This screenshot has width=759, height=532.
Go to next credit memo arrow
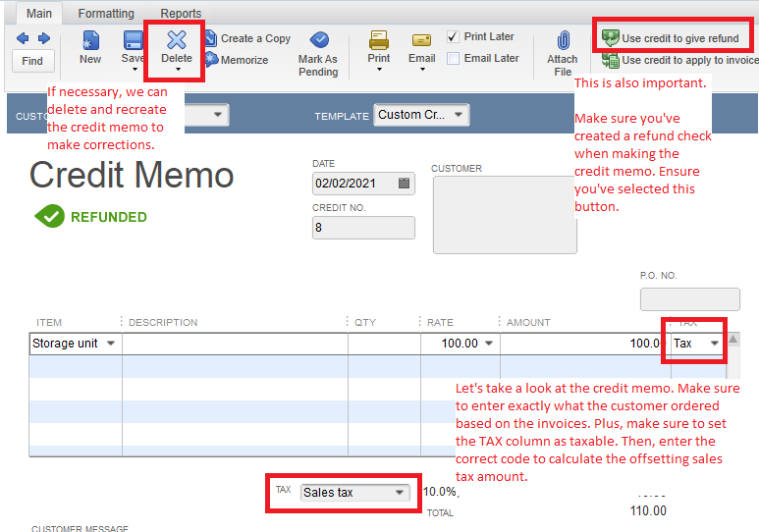click(x=43, y=38)
